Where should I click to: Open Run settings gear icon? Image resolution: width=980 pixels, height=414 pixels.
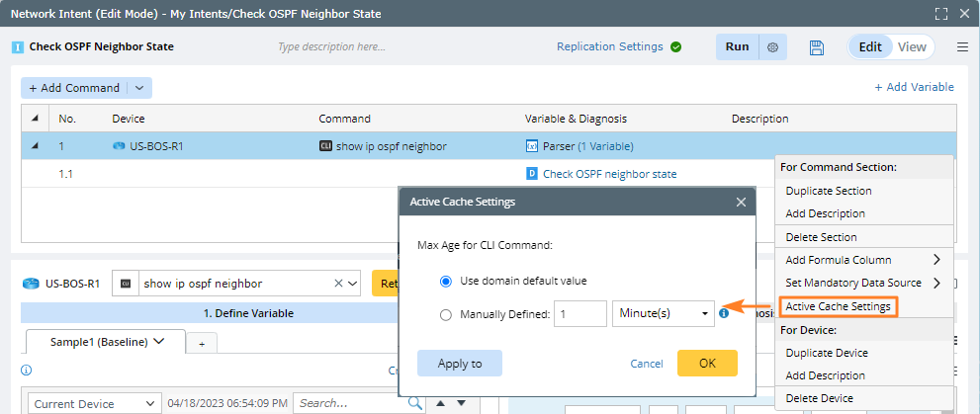(x=773, y=47)
